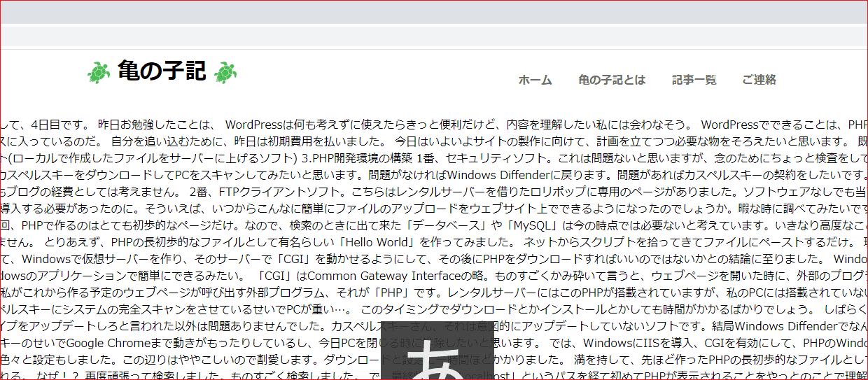Open the ご連絡 contact page

click(759, 80)
